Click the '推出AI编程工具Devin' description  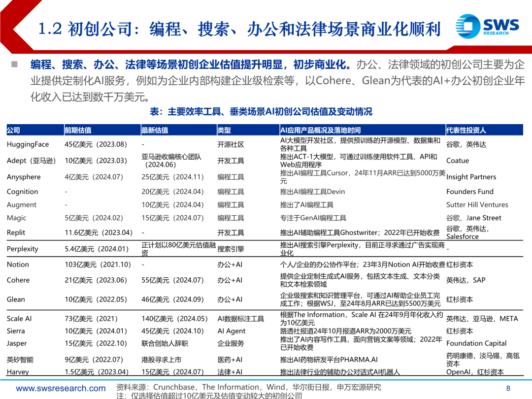312,192
